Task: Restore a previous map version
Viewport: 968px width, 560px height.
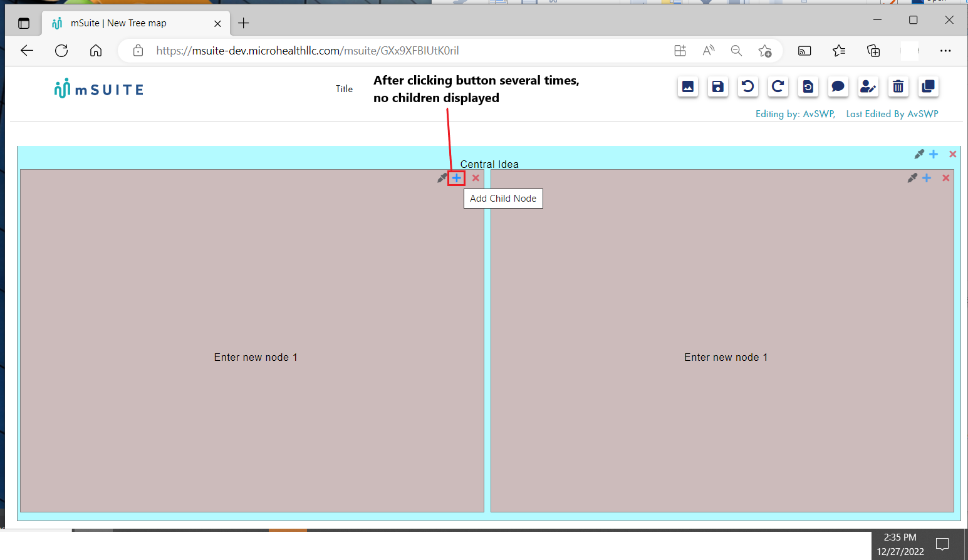Action: [808, 87]
